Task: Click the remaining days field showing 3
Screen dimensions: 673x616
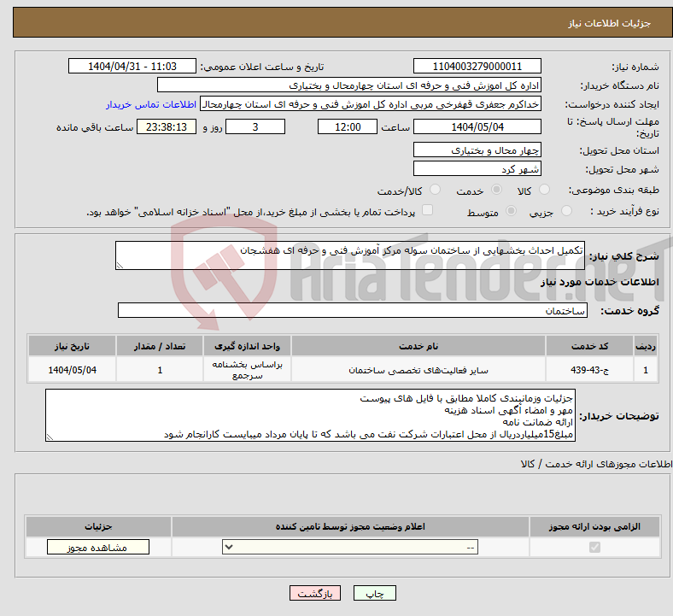Action: (255, 126)
